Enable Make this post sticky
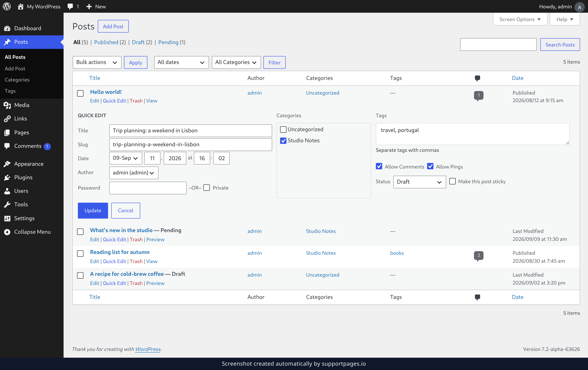 [453, 181]
